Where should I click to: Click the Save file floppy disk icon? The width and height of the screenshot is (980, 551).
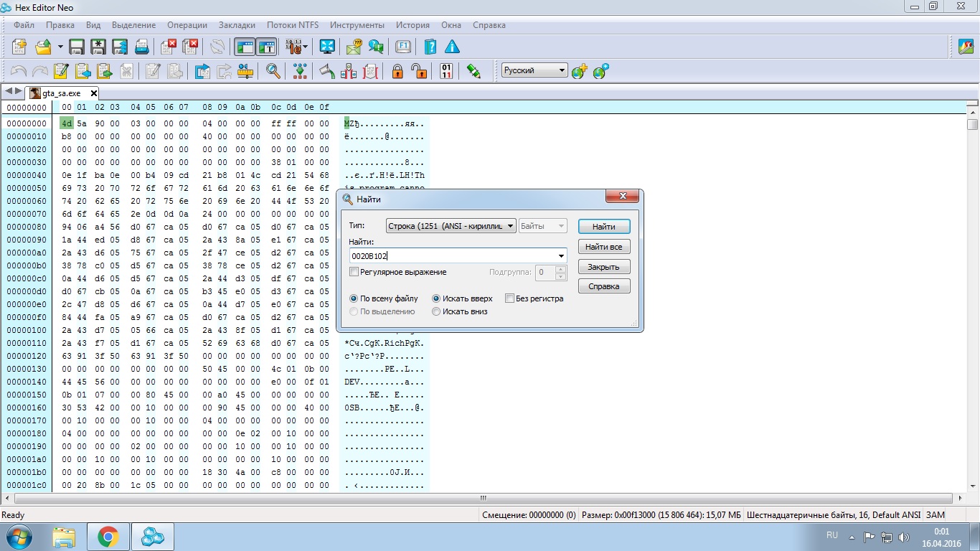tap(77, 47)
